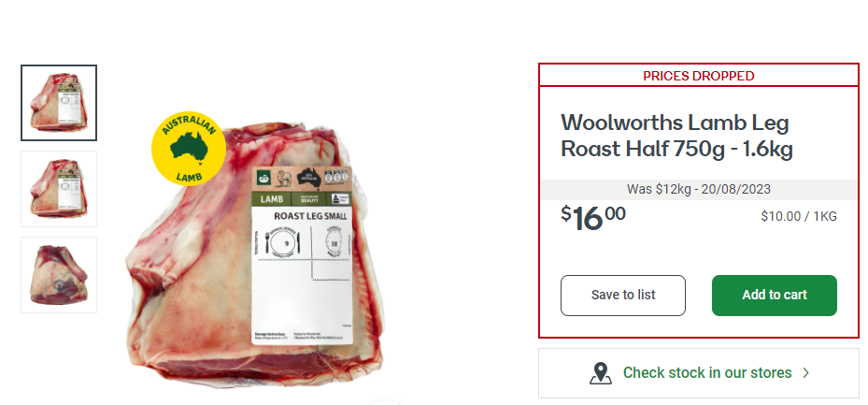Click the location pin icon
The height and width of the screenshot is (405, 868).
click(601, 373)
